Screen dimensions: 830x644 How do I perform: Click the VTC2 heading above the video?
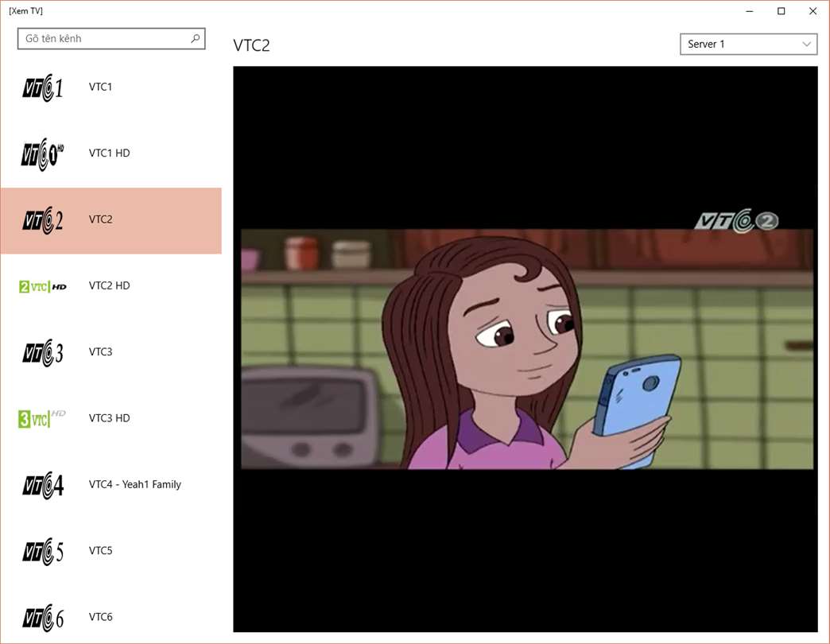coord(251,45)
